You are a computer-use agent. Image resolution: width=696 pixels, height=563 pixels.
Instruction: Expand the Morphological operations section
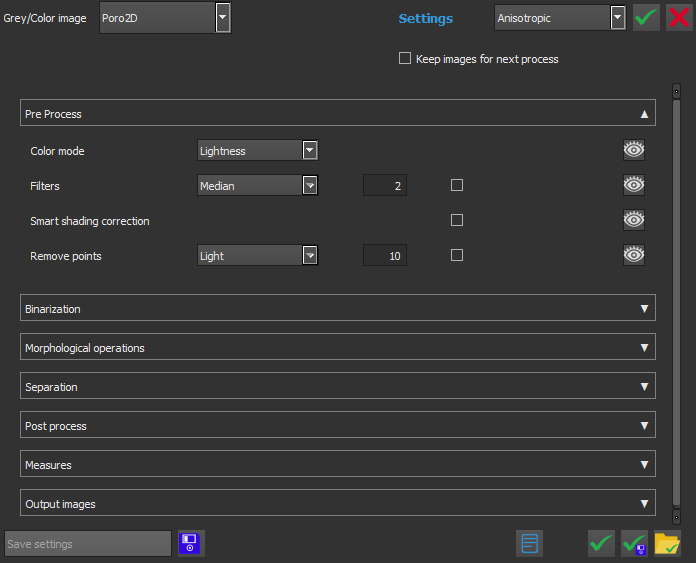338,346
